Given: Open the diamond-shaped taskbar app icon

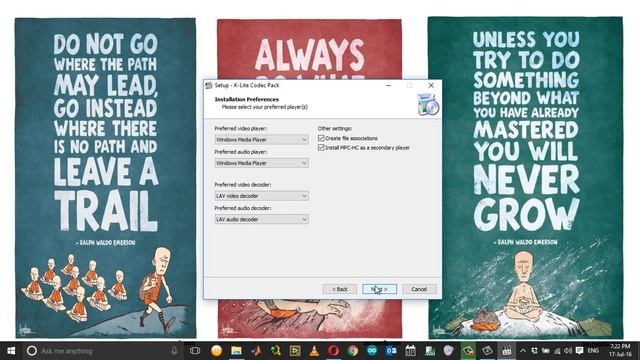Looking at the screenshot, I should pos(487,351).
